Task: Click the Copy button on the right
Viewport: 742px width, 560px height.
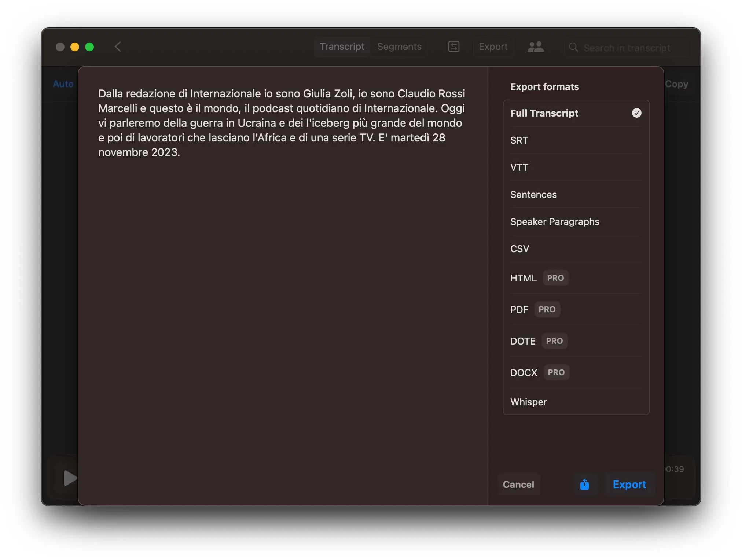Action: [676, 84]
